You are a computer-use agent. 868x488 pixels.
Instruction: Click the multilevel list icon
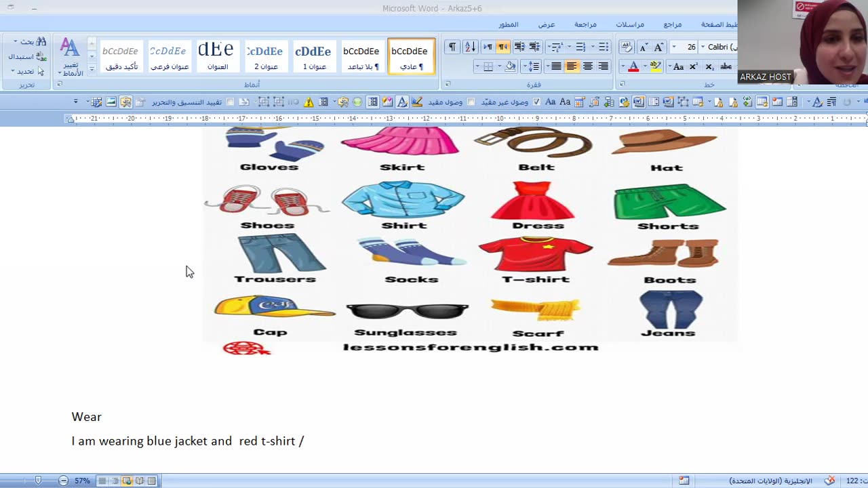click(556, 47)
